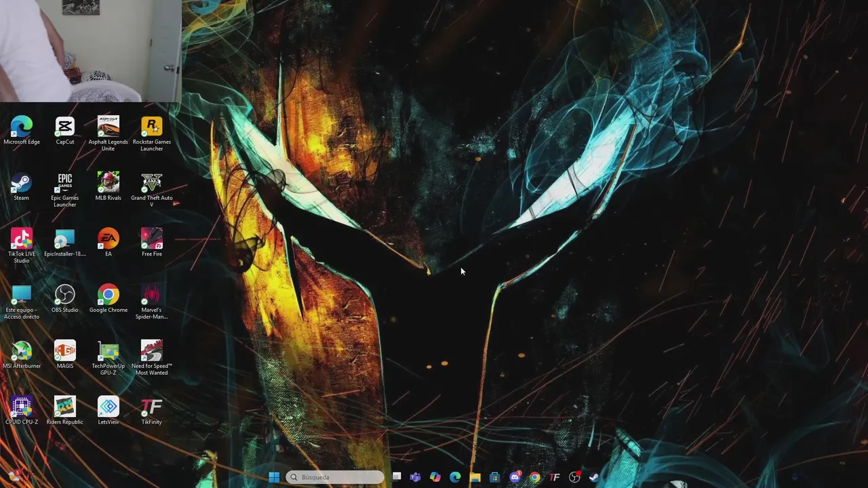Open TikFinity from the taskbar
The width and height of the screenshot is (868, 488).
[x=555, y=477]
